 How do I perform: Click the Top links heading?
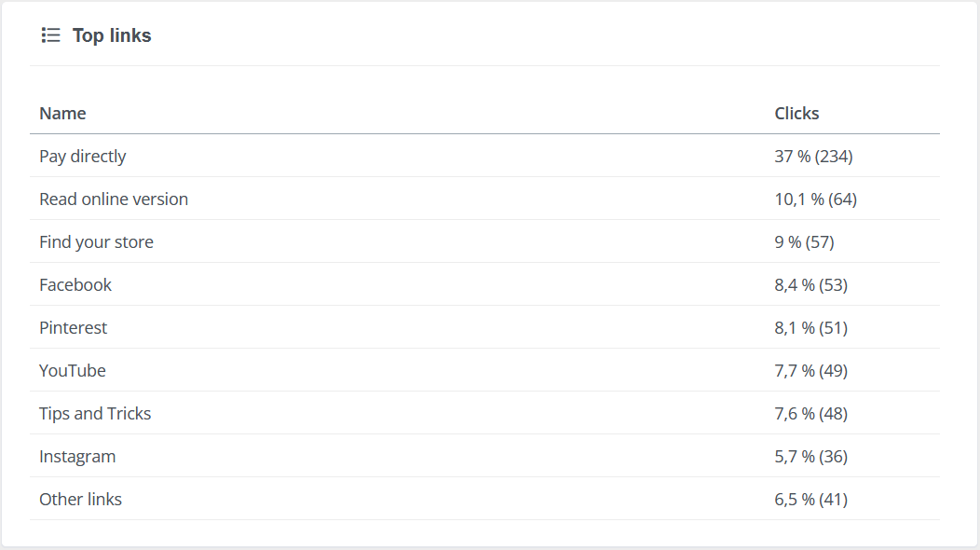pos(112,35)
